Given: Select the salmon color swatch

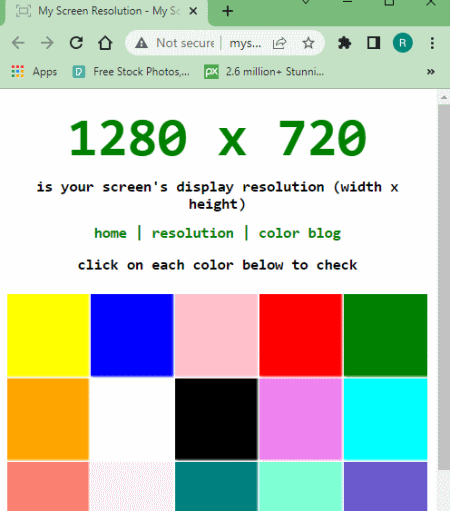Looking at the screenshot, I should pyautogui.click(x=48, y=486).
